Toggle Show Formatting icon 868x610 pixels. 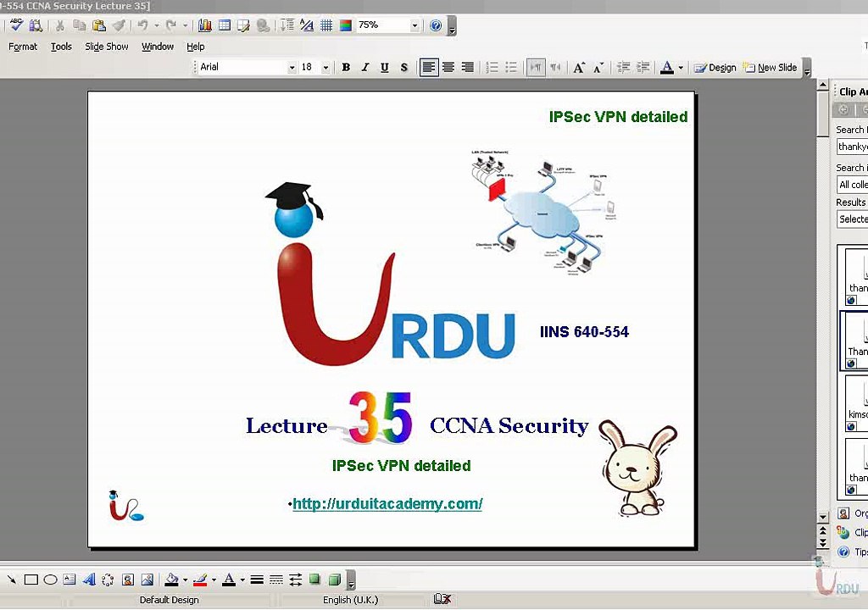point(306,25)
